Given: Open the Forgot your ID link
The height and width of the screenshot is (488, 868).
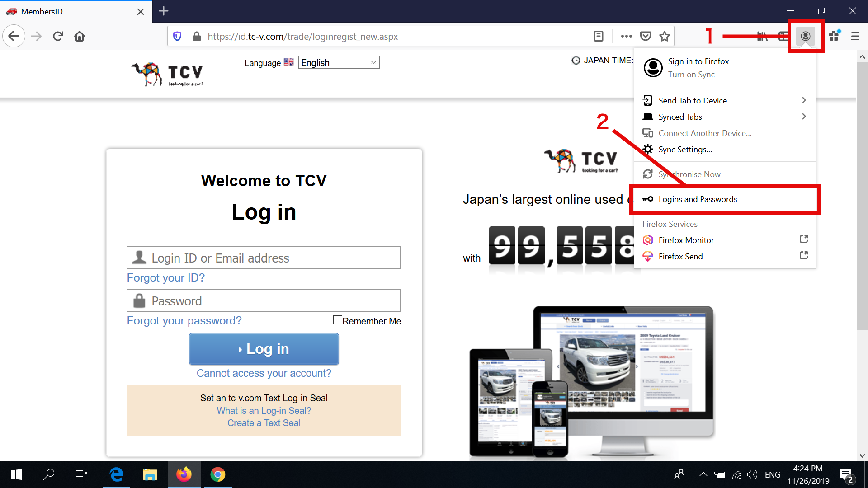Looking at the screenshot, I should coord(166,277).
